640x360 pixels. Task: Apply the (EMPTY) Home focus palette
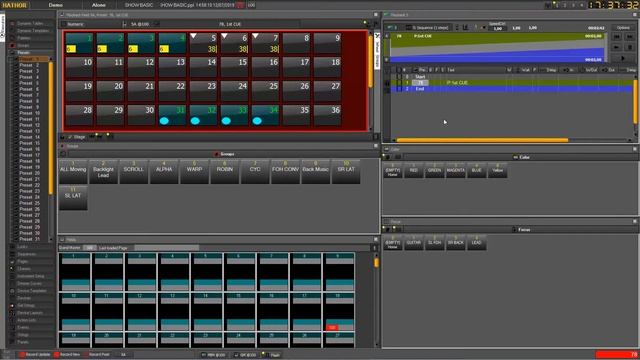coord(393,242)
